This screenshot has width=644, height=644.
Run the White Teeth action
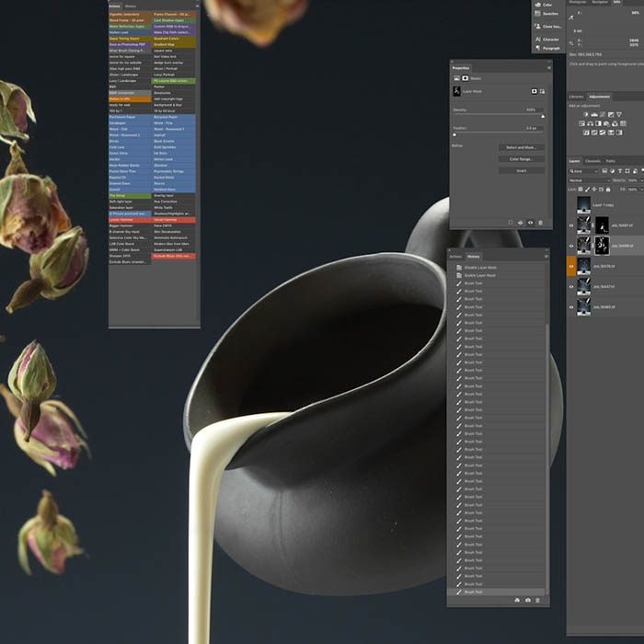pos(174,207)
